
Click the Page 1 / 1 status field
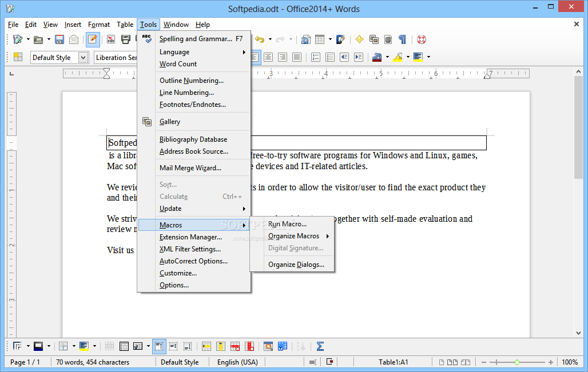point(25,362)
